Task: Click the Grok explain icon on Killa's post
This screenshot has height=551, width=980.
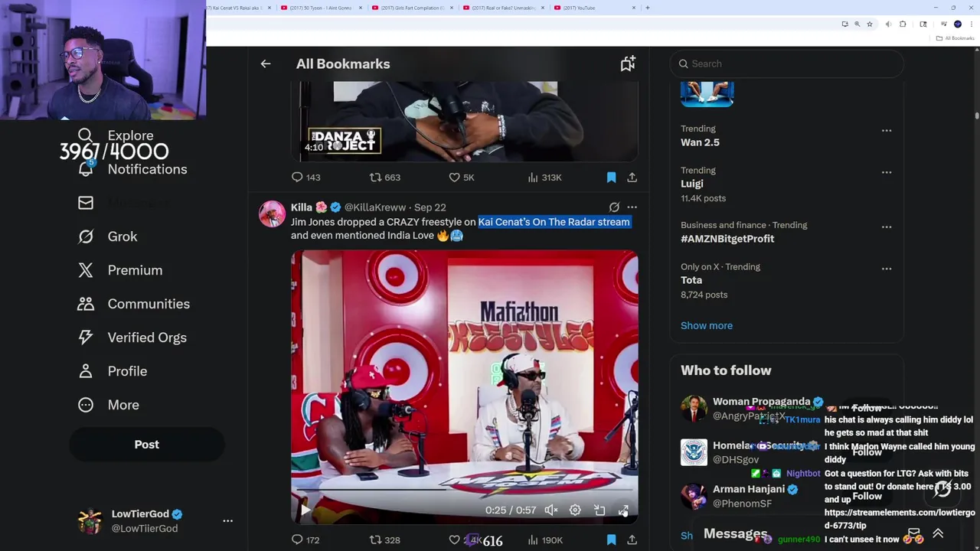Action: [614, 207]
